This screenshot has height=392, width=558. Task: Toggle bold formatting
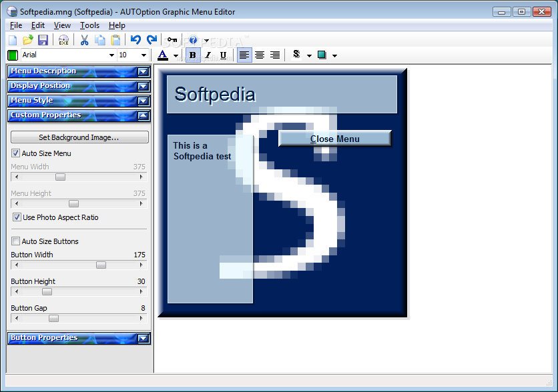[193, 55]
